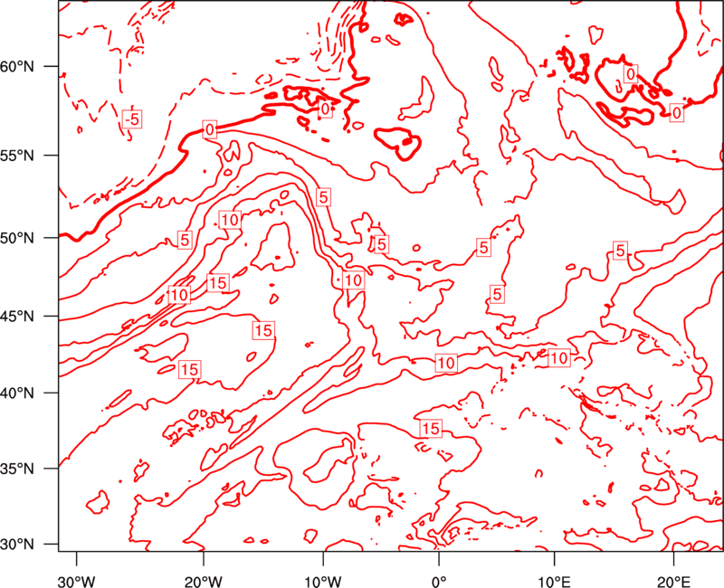Click the 30°W longitude axis label
This screenshot has width=724, height=588.
click(x=77, y=581)
